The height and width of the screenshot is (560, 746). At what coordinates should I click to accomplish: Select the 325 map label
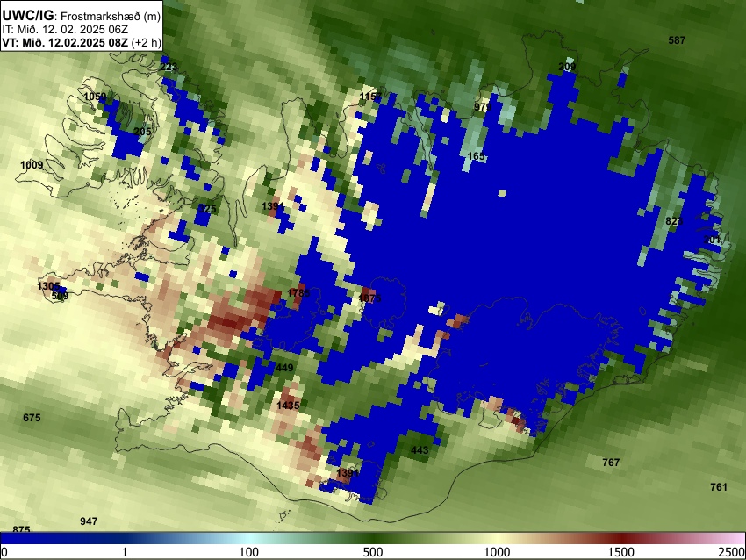click(207, 209)
